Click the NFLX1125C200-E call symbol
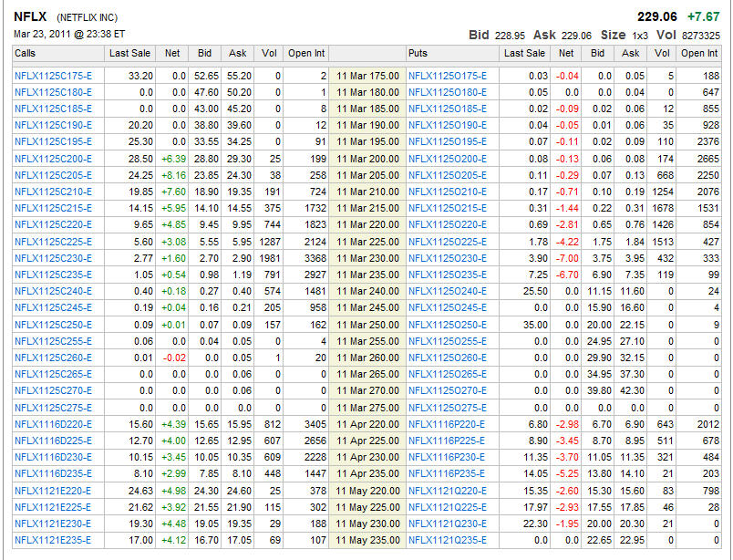The image size is (733, 560). (52, 159)
